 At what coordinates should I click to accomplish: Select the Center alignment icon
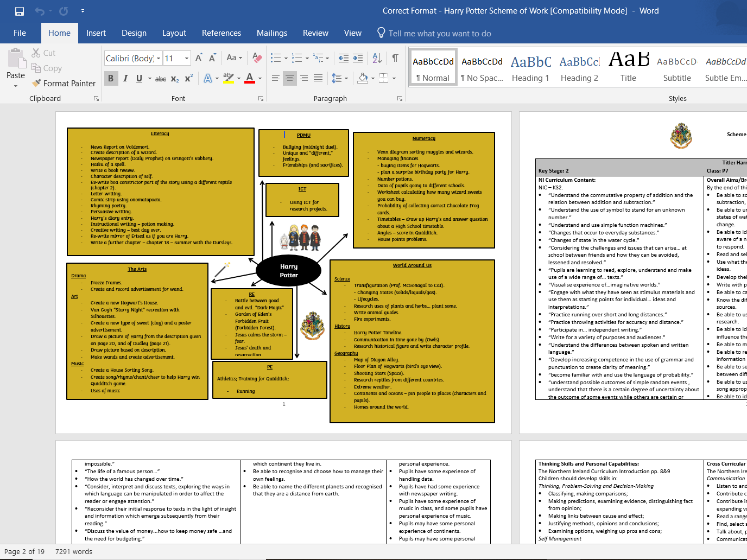click(290, 78)
